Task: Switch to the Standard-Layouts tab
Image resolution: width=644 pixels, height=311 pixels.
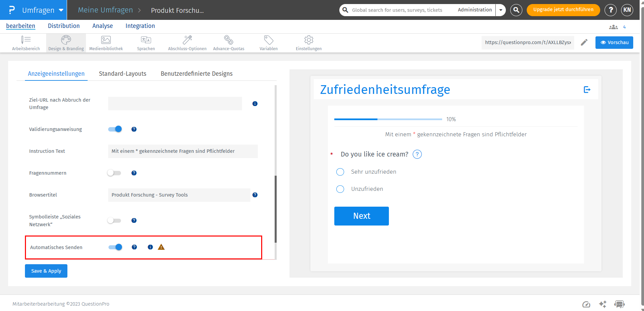Action: (x=123, y=74)
